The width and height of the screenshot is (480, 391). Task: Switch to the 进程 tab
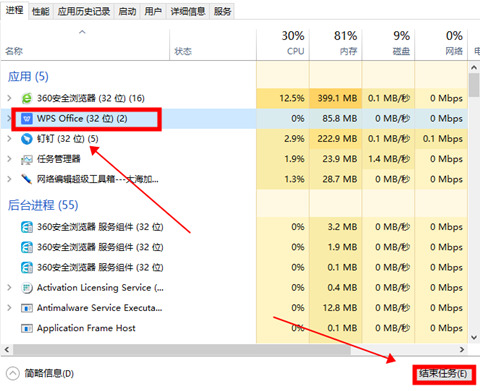coord(14,11)
